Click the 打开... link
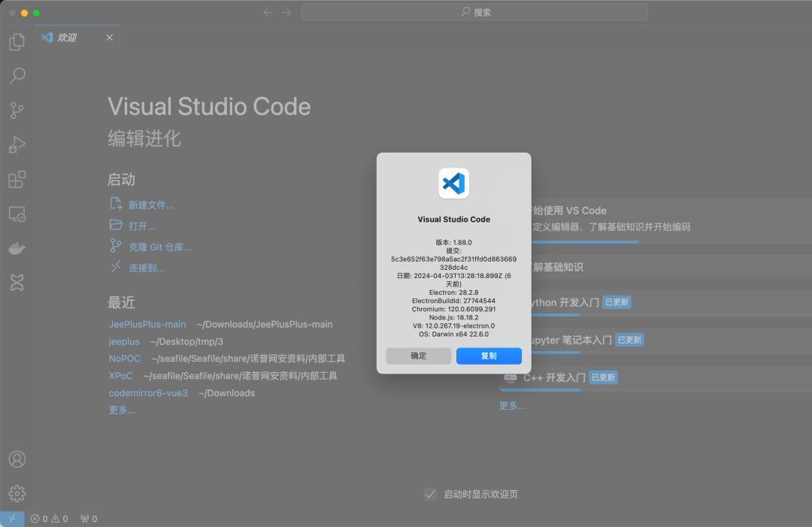Screen dimensions: 812x527 142,226
